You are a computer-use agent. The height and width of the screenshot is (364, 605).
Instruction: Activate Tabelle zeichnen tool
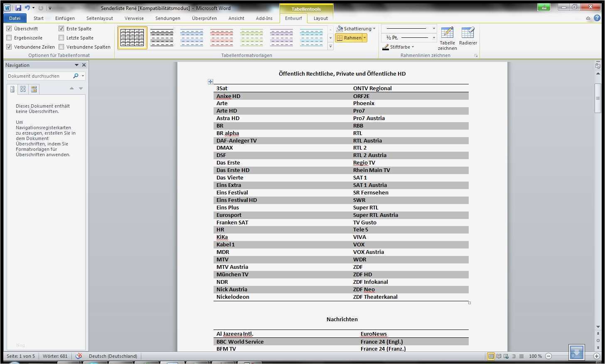(447, 37)
